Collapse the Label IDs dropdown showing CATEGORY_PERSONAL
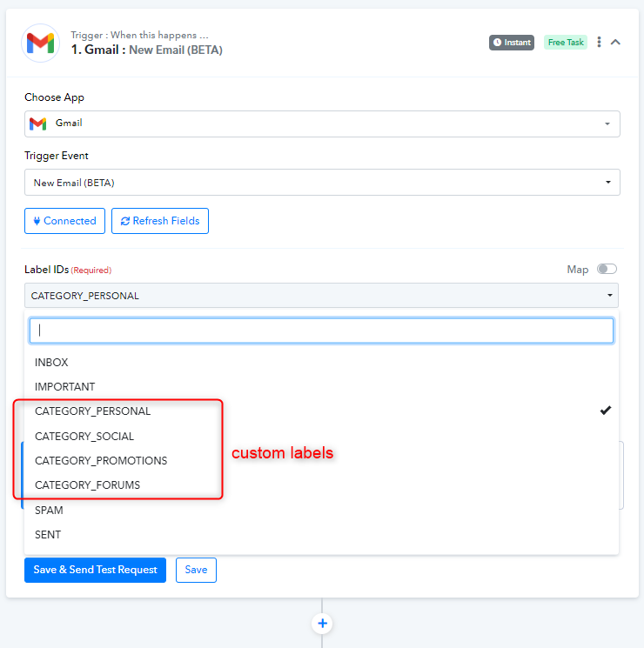The height and width of the screenshot is (648, 644). tap(321, 296)
